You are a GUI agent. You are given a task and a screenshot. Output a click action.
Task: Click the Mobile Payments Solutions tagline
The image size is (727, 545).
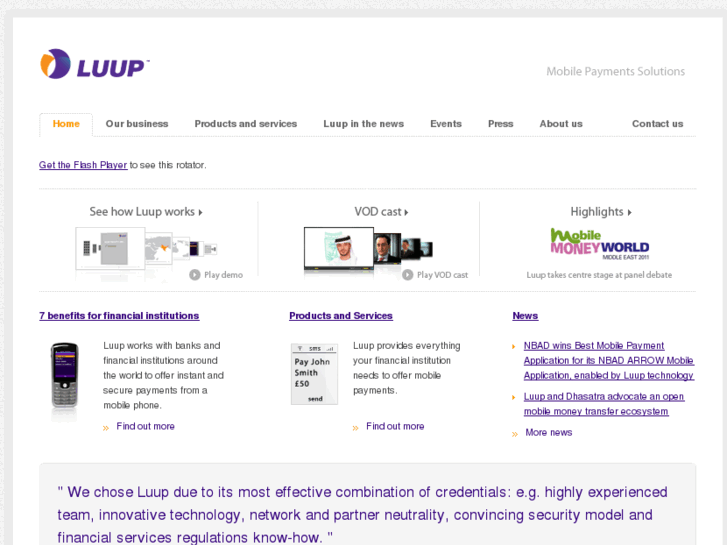coord(615,71)
